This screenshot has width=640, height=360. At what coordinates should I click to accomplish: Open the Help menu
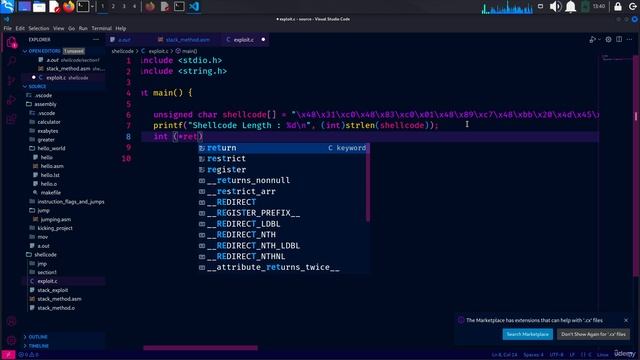coord(120,29)
